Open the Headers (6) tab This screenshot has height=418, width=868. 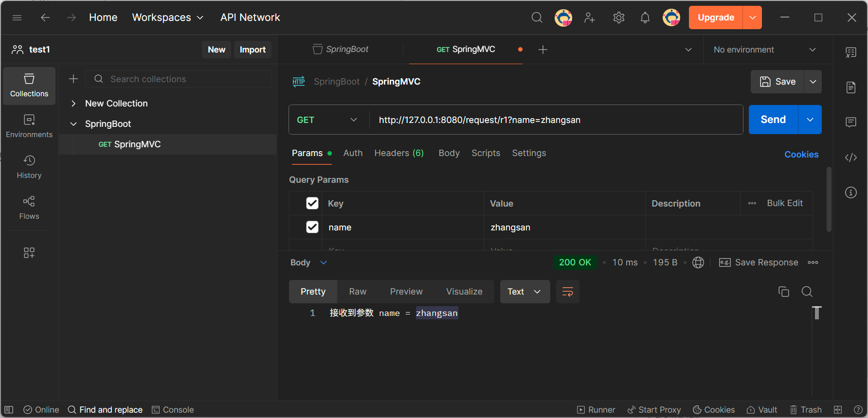399,153
